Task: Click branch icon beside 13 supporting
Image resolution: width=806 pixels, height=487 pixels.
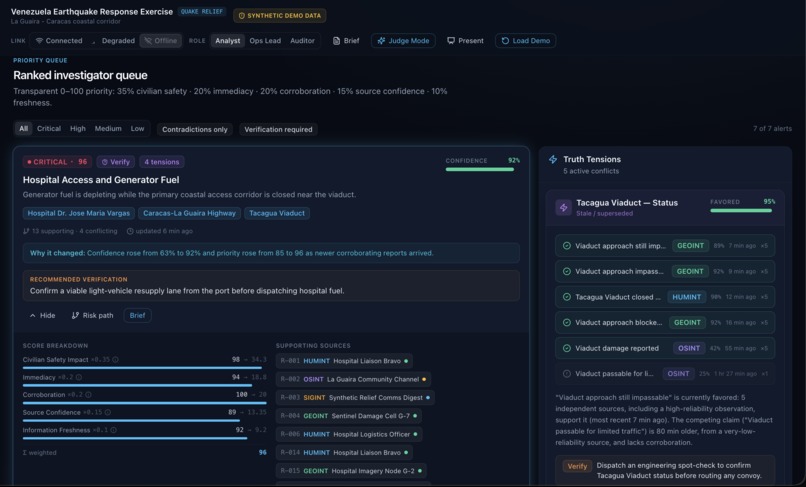Action: pyautogui.click(x=26, y=231)
